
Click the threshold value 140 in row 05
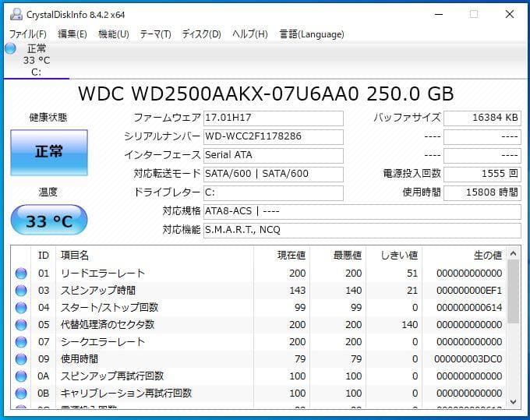click(x=410, y=324)
